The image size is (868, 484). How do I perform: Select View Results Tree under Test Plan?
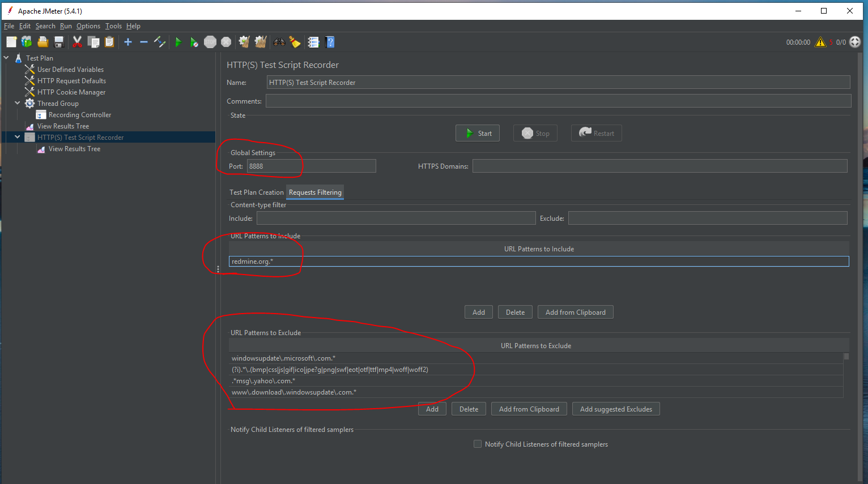pyautogui.click(x=63, y=126)
